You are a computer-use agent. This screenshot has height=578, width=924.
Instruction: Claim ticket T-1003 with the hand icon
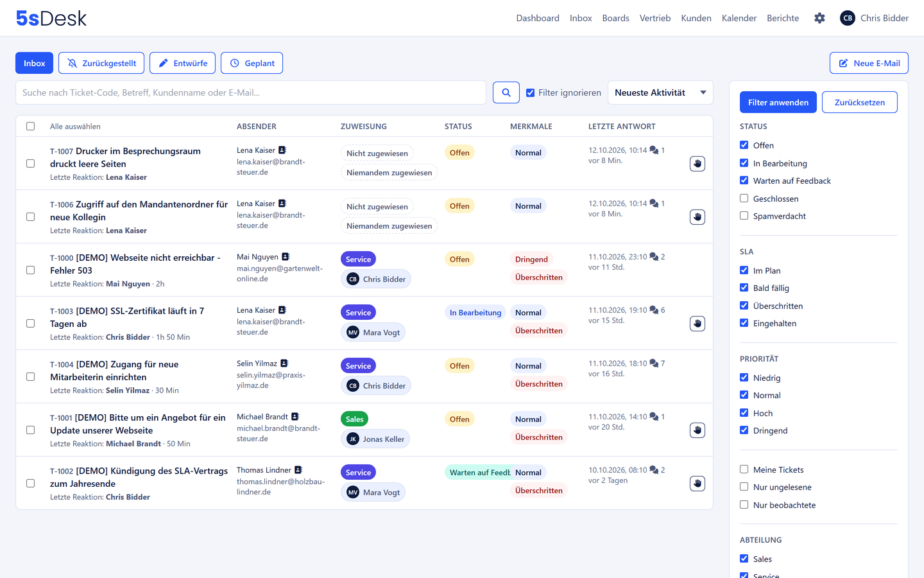pyautogui.click(x=697, y=324)
